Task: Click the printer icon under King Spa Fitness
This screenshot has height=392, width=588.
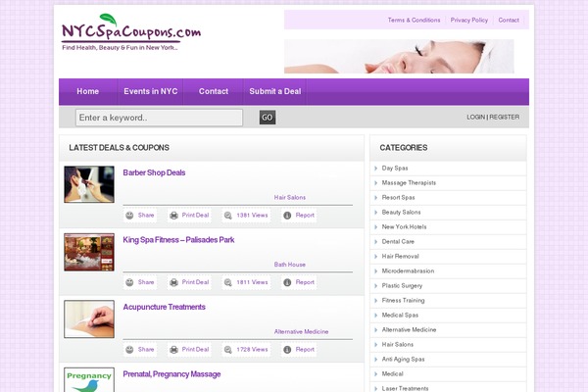Action: point(173,282)
